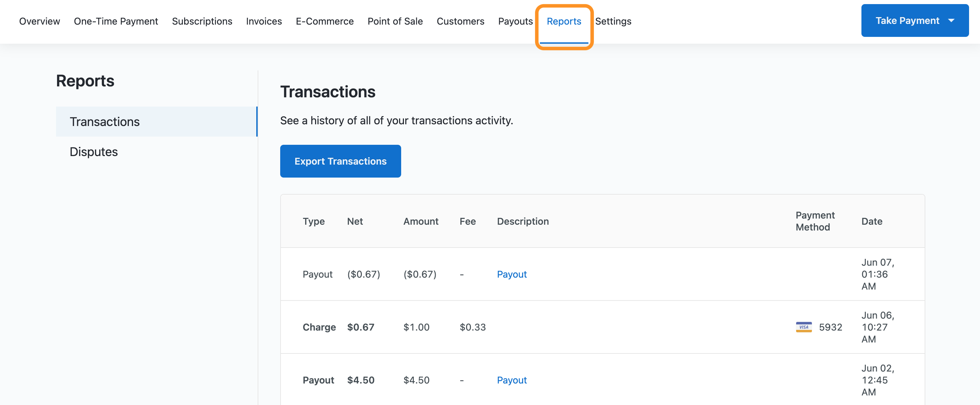The image size is (980, 405).
Task: Go to One-Time Payment tab
Action: 115,21
